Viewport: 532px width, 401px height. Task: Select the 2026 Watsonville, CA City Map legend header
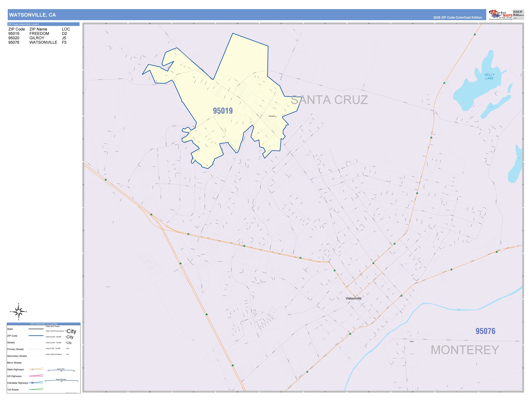(x=44, y=324)
